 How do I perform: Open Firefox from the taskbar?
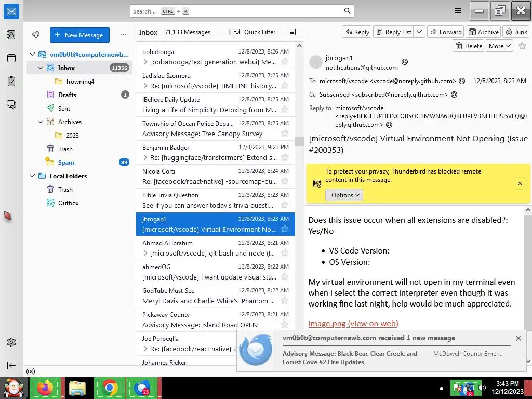(x=45, y=388)
